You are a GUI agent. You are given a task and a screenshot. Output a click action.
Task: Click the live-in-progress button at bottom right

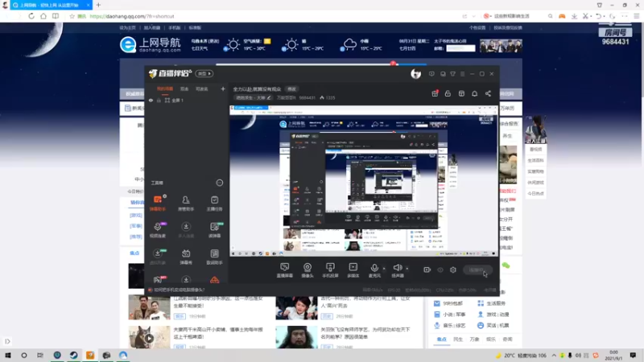click(477, 270)
